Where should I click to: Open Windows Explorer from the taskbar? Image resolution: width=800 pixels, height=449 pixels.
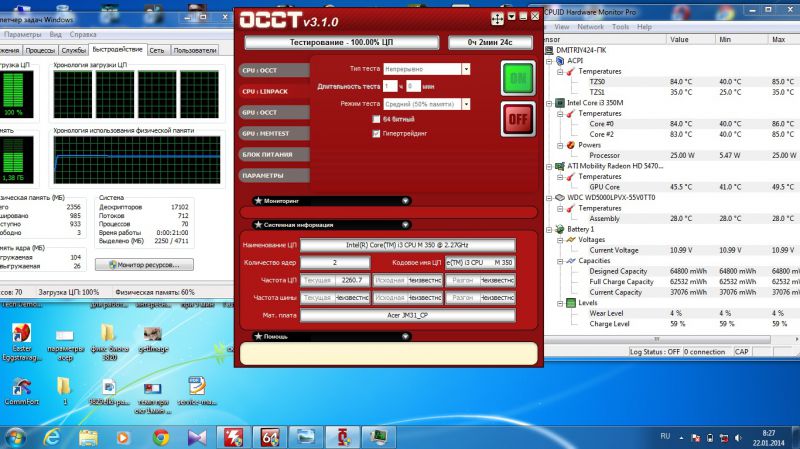(x=88, y=438)
